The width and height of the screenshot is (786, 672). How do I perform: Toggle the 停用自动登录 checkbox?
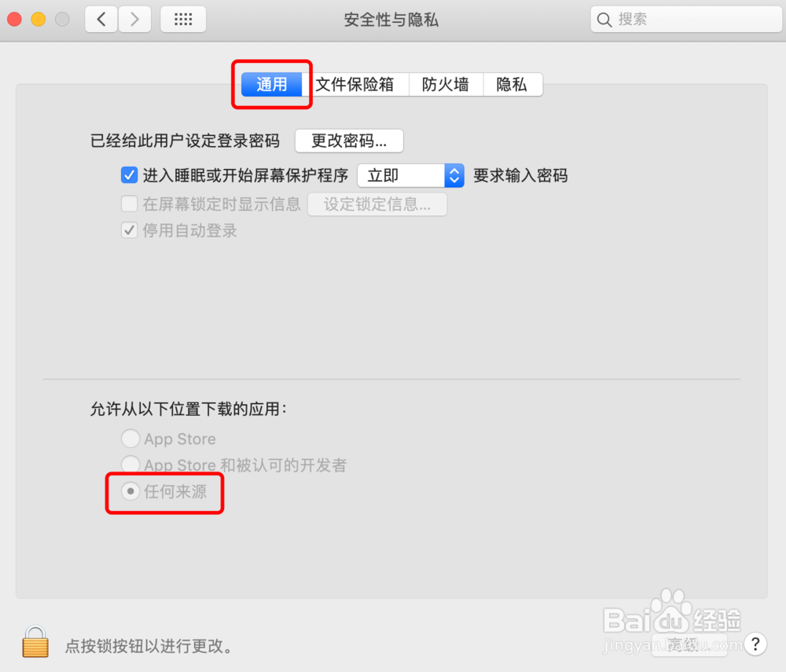(130, 230)
